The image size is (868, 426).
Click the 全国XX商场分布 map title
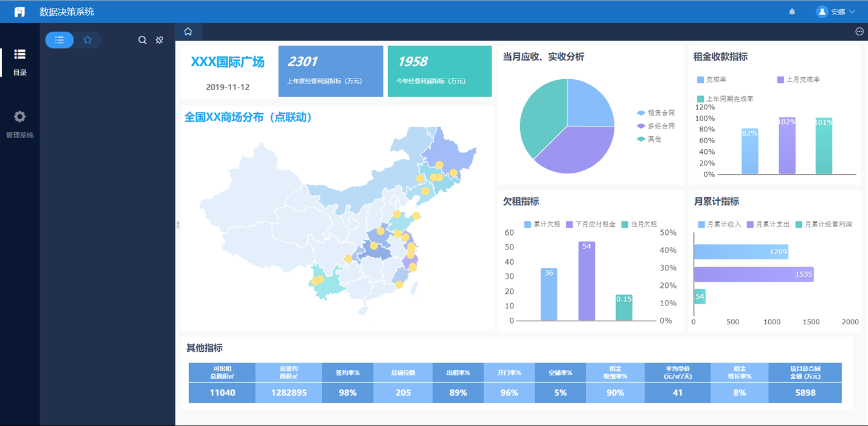pos(249,117)
